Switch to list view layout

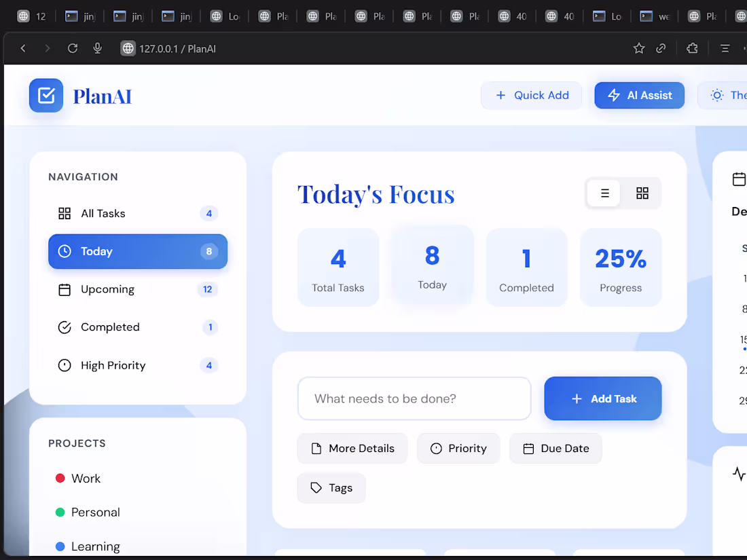(604, 193)
